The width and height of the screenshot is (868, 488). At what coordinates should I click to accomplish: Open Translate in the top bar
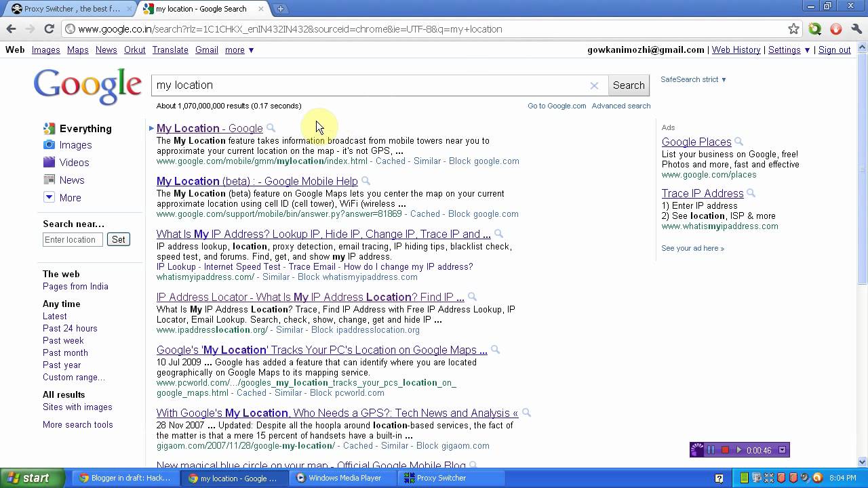[170, 50]
